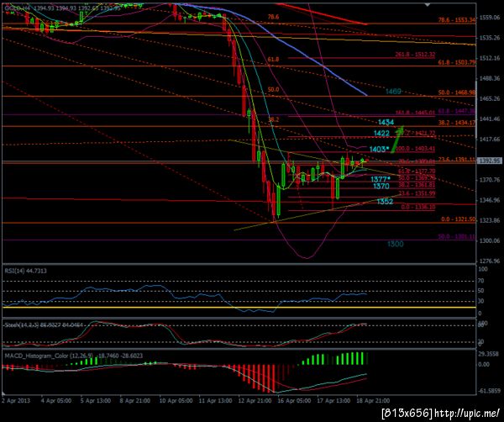Image resolution: width=504 pixels, height=422 pixels.
Task: Click the highlighted current price tag 1392.95
Action: click(x=488, y=161)
